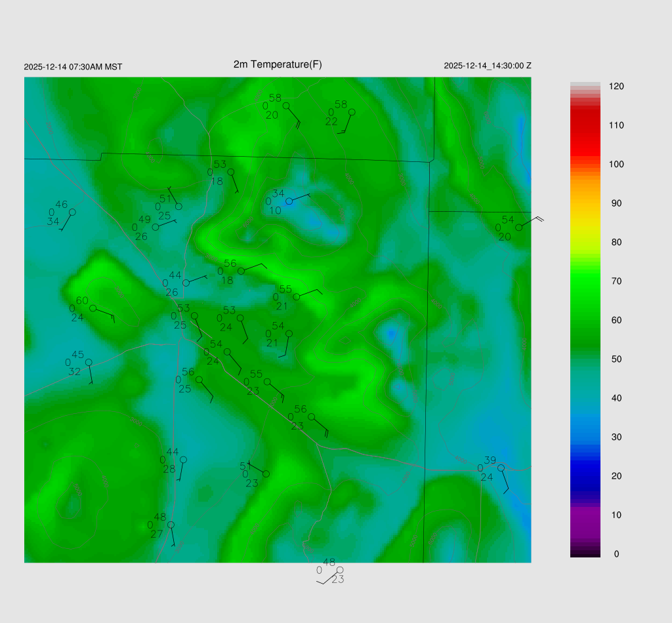Select the station marker reading 48 over 27
Screen dimensions: 672x623
tap(171, 525)
